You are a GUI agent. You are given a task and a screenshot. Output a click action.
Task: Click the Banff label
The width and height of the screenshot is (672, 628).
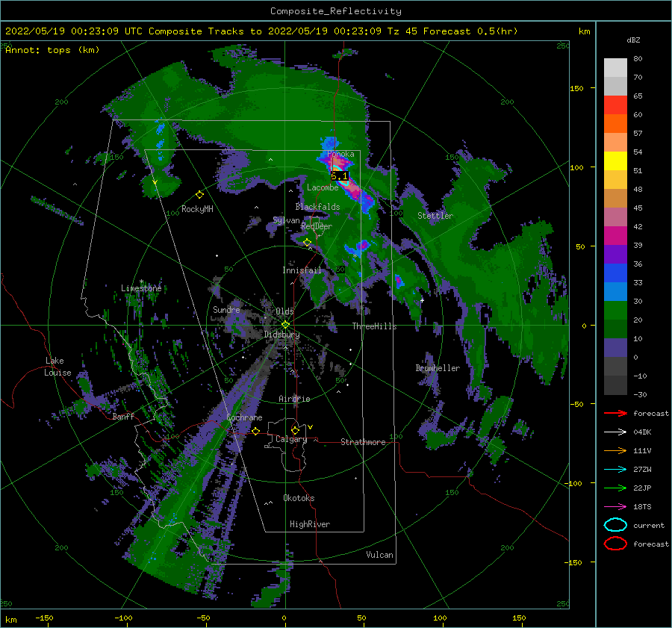tap(123, 416)
